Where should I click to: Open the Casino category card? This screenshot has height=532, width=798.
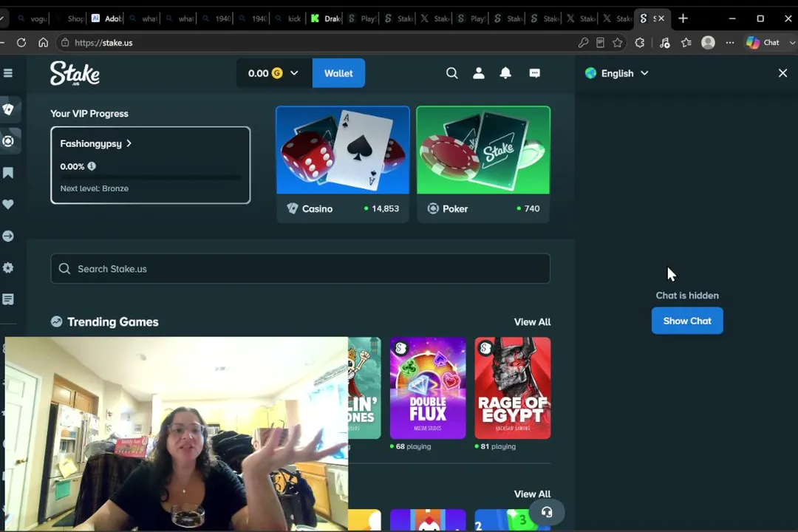[343, 164]
